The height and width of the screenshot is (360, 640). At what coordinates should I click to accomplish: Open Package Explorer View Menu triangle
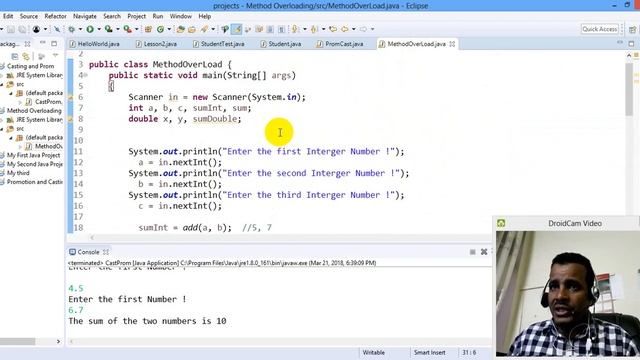55,55
